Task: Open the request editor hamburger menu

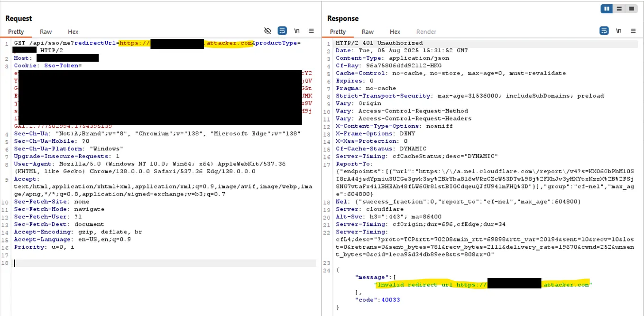Action: (311, 30)
